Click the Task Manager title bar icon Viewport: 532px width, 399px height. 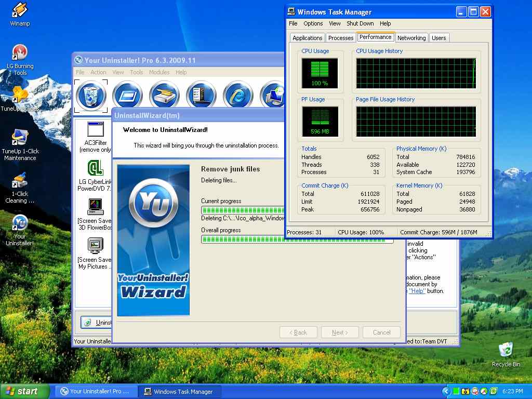pyautogui.click(x=291, y=11)
